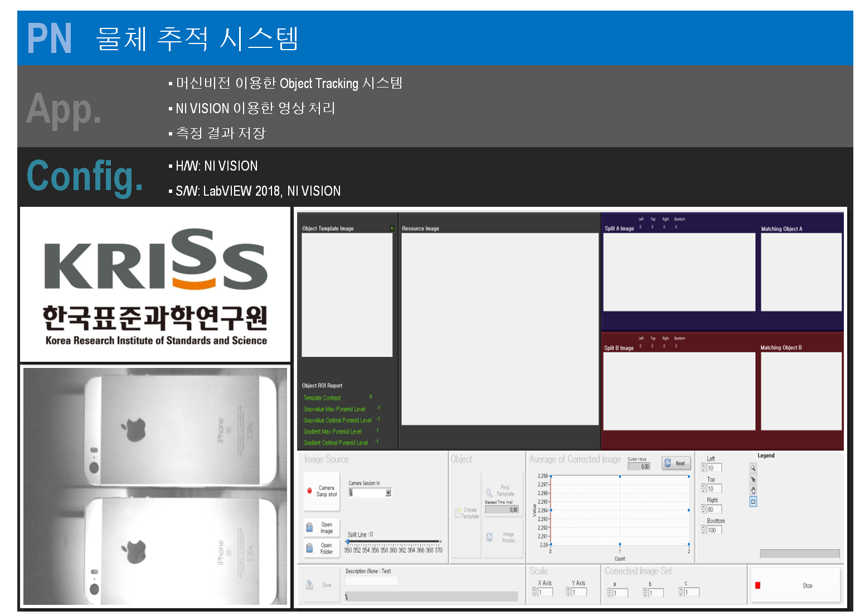The height and width of the screenshot is (616, 855).
Task: Click the Matching Object A display
Action: (801, 272)
